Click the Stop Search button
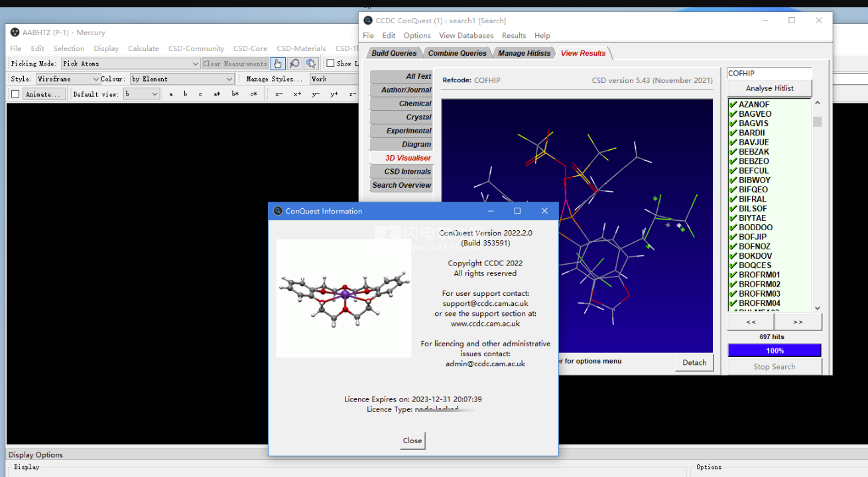The height and width of the screenshot is (477, 868). tap(774, 367)
